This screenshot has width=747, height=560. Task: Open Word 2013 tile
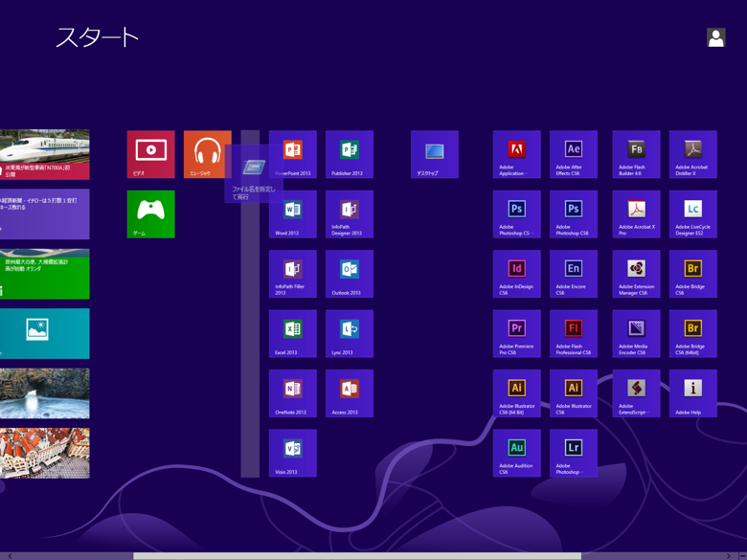coord(292,214)
